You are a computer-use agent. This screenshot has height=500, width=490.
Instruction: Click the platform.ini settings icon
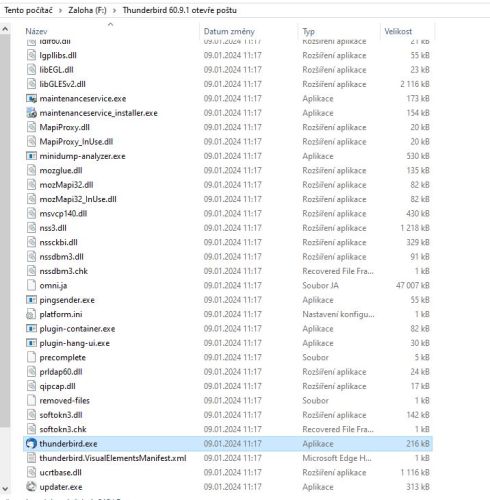31,314
